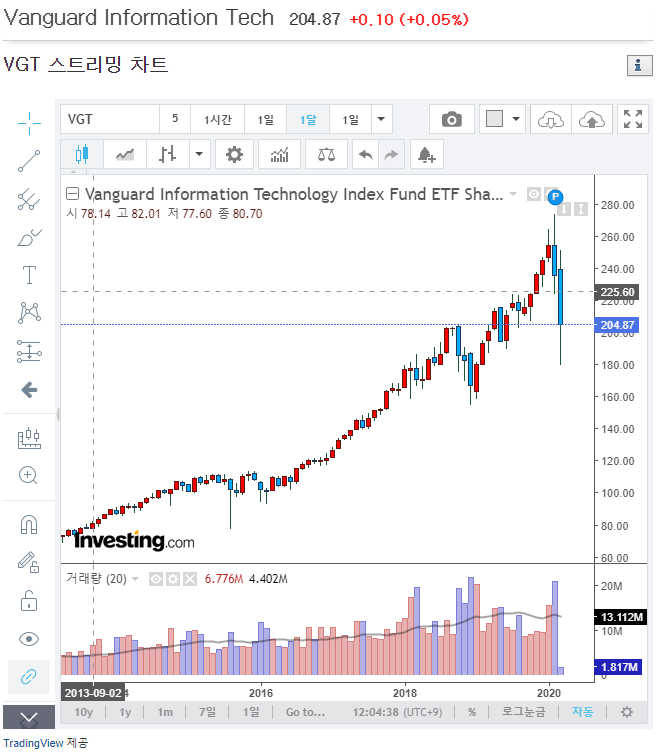Open the TradingView 제공 link
Screen dimensions: 659x752
pos(46,743)
